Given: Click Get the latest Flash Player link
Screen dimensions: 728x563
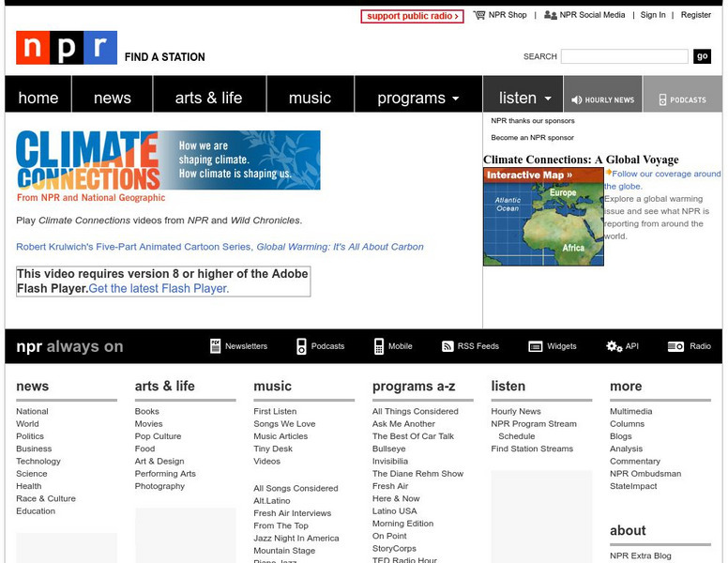Looking at the screenshot, I should 159,288.
